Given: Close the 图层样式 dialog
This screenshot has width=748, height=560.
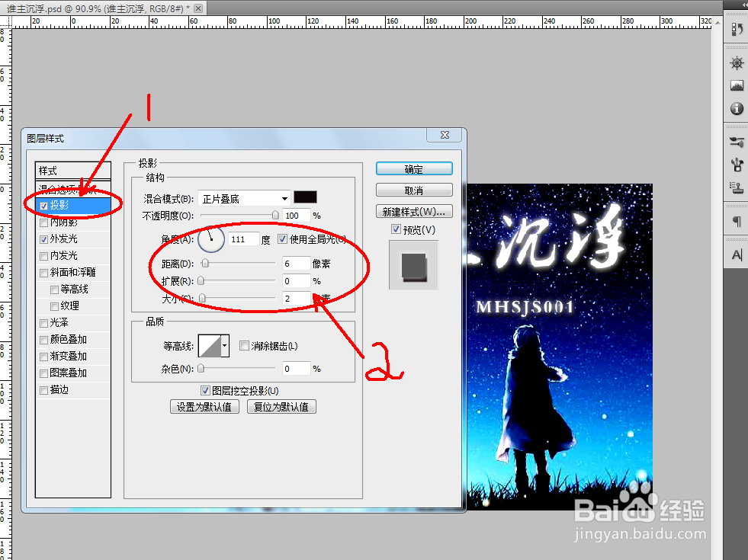Looking at the screenshot, I should pyautogui.click(x=445, y=136).
